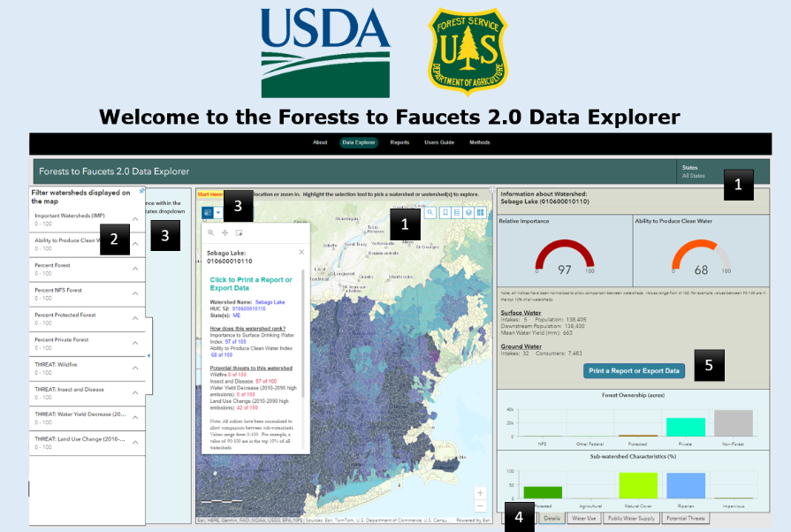Expand the Percent Protected Forest filter
Viewport: 791px width, 532px height.
[x=135, y=318]
